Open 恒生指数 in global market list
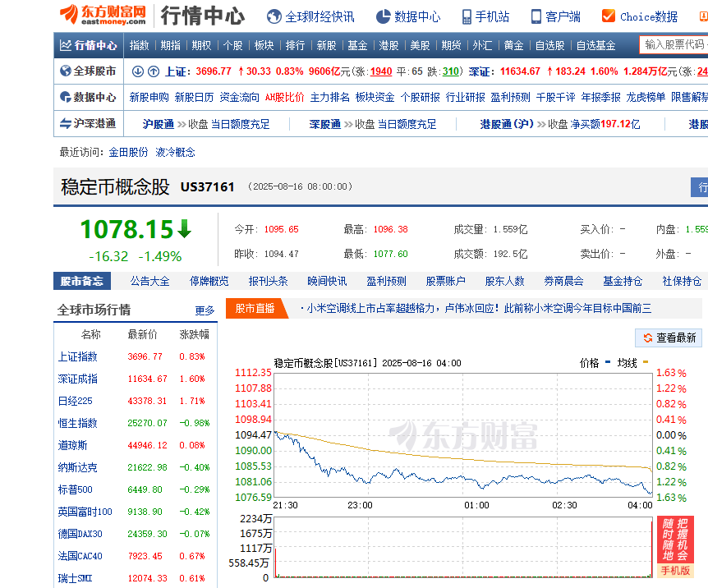Image resolution: width=708 pixels, height=588 pixels. click(x=78, y=423)
